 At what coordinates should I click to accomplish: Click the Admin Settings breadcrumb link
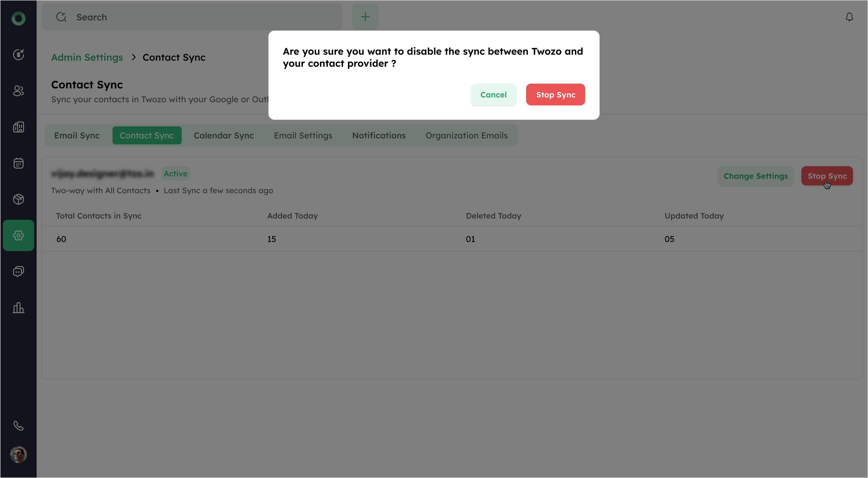click(x=87, y=58)
